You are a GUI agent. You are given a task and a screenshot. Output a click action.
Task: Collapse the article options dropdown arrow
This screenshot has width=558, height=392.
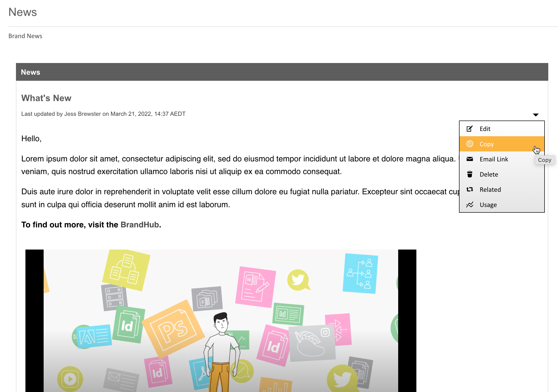[x=536, y=115]
